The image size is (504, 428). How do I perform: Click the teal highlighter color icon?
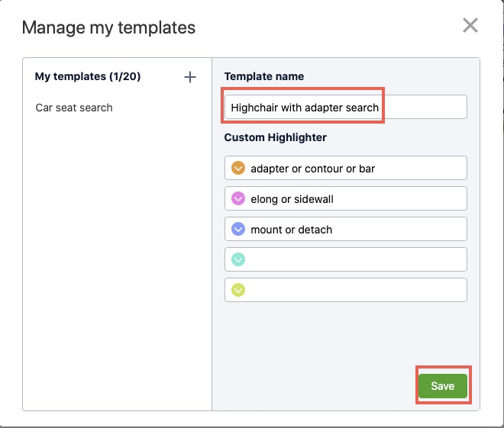237,259
